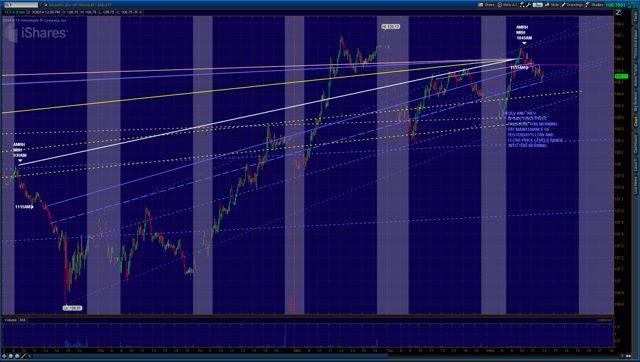Image resolution: width=640 pixels, height=362 pixels.
Task: Select the drawing line tool at bottom
Action: [x=24, y=356]
